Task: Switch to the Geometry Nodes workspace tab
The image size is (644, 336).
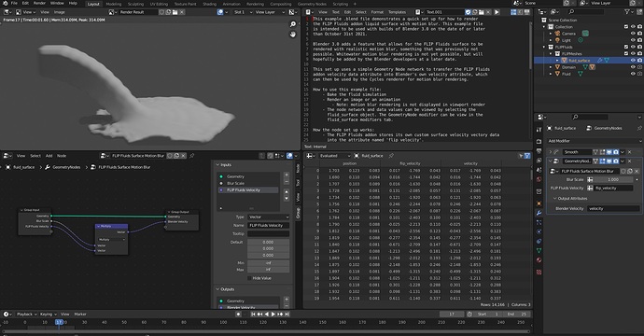Action: (312, 4)
